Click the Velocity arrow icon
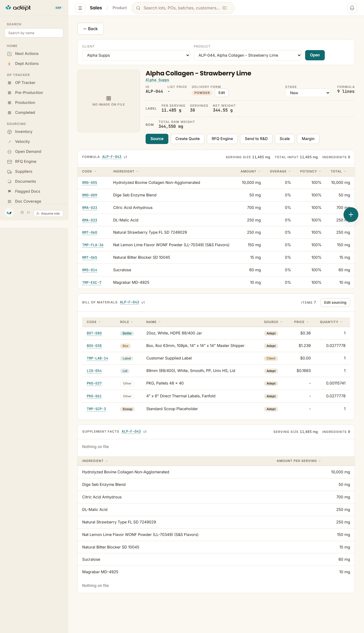 pyautogui.click(x=10, y=142)
